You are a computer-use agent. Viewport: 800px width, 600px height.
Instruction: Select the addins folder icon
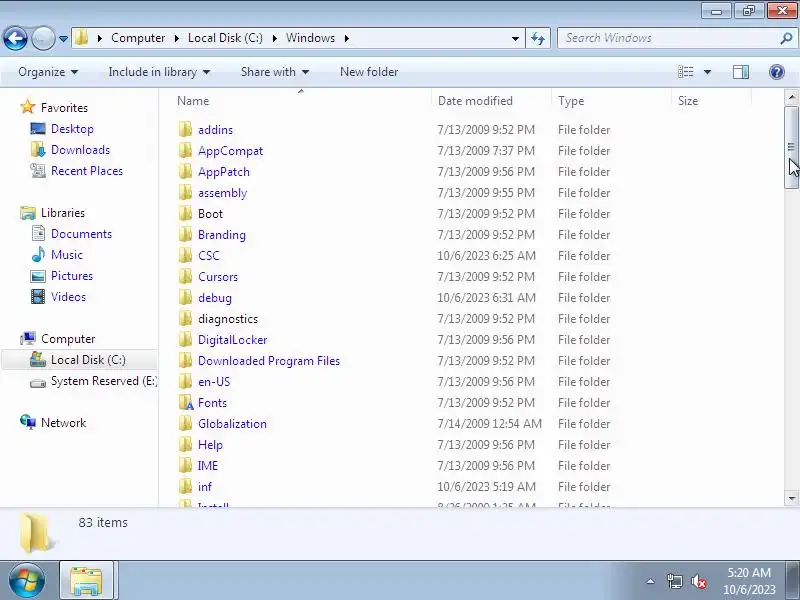[x=186, y=130]
